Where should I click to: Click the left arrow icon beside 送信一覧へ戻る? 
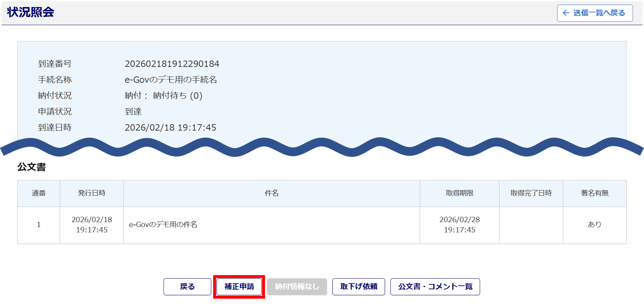(566, 13)
